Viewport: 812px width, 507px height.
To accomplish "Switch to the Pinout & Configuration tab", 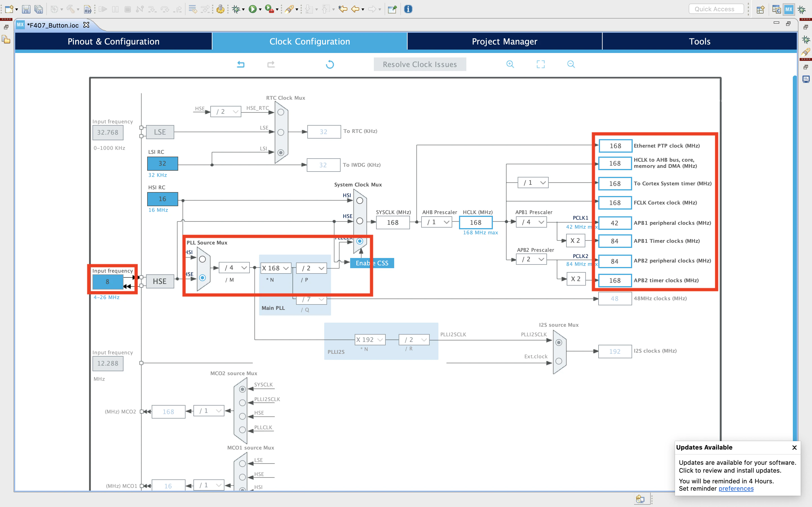I will [113, 41].
